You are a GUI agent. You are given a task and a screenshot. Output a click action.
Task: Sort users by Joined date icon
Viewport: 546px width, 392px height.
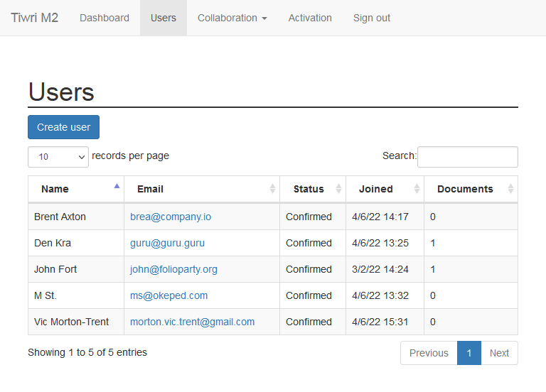417,189
